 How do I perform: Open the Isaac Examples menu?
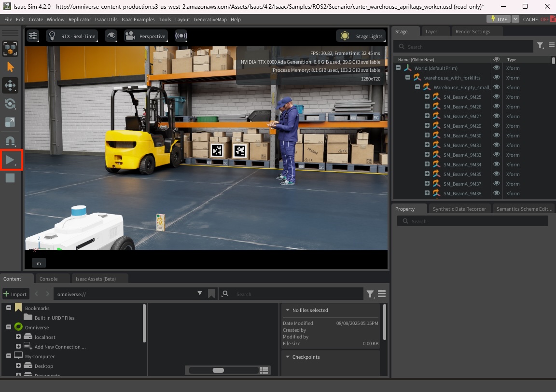point(138,19)
